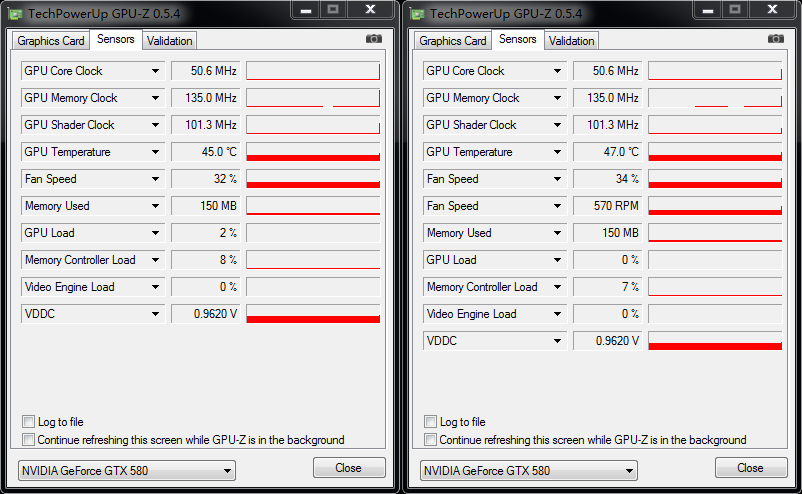Click 0.9620 V value in left window
The height and width of the screenshot is (494, 802).
(206, 314)
